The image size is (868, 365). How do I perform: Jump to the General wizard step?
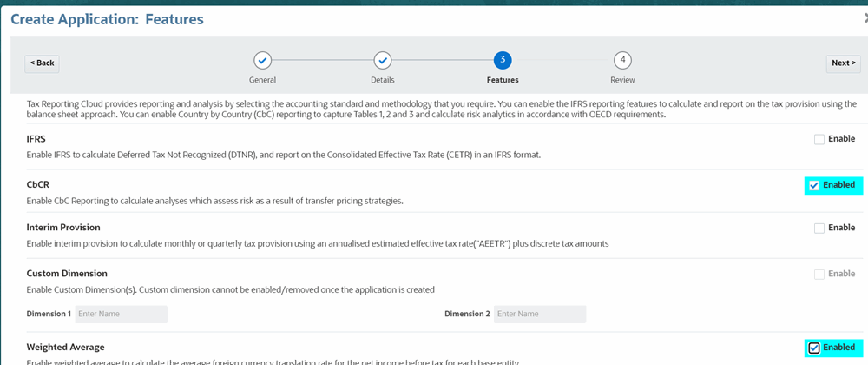click(x=262, y=60)
